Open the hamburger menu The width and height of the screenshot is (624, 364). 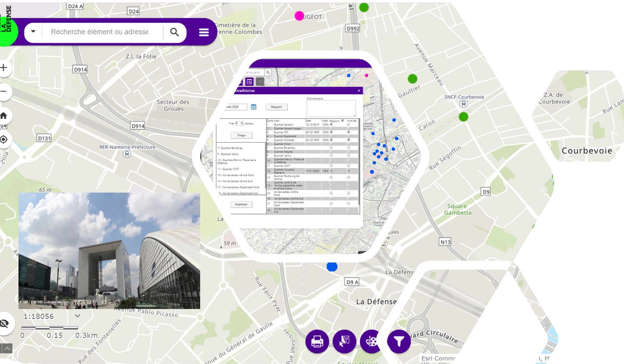[x=204, y=32]
